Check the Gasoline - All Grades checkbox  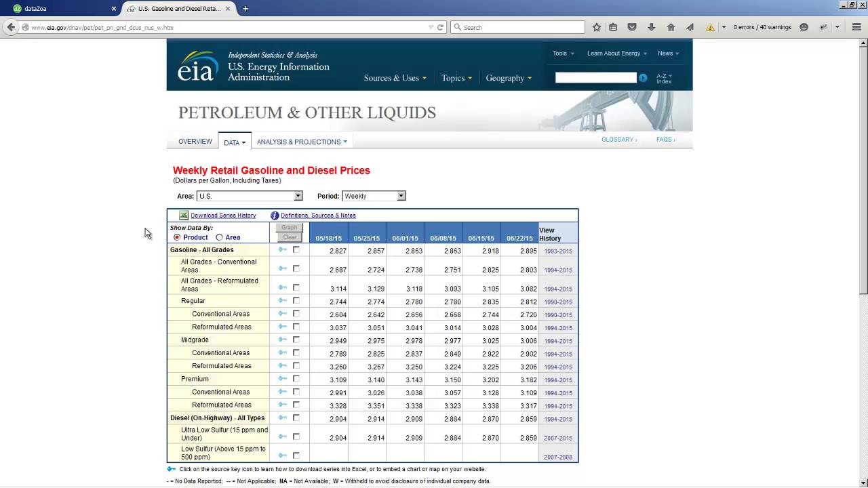296,249
